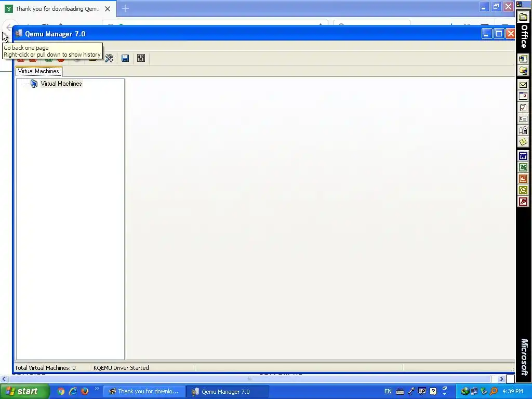Click the blue floppy disk save icon
The height and width of the screenshot is (399, 532).
(125, 58)
